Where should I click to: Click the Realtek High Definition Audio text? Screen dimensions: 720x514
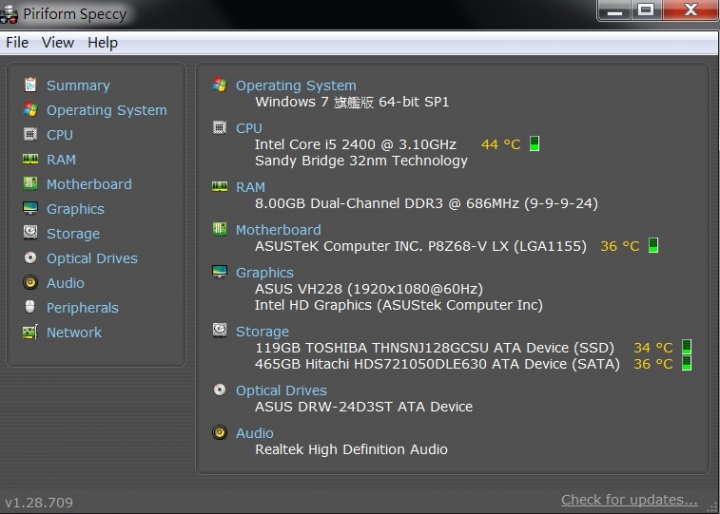[351, 449]
